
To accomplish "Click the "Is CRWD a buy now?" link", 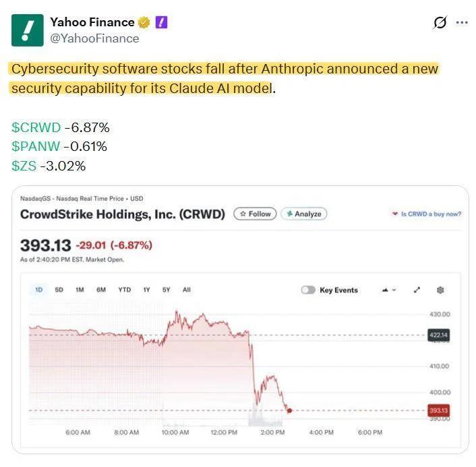I will (x=427, y=214).
